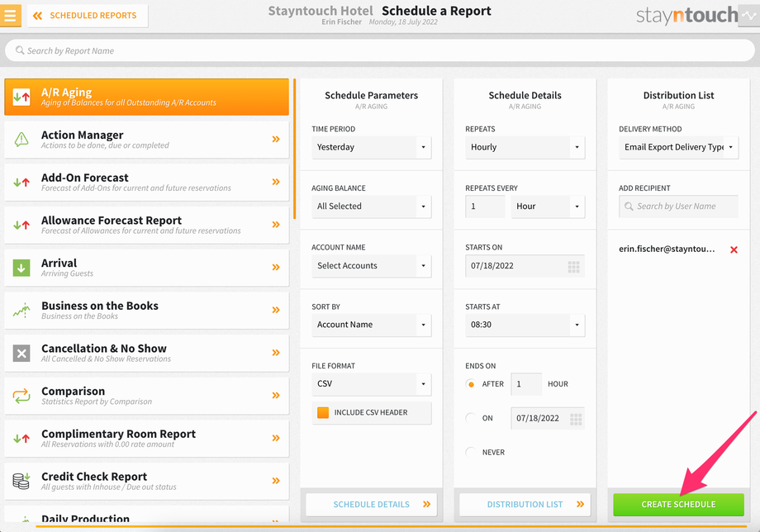Viewport: 760px width, 532px height.
Task: Open the File Format CSV dropdown
Action: pos(371,384)
